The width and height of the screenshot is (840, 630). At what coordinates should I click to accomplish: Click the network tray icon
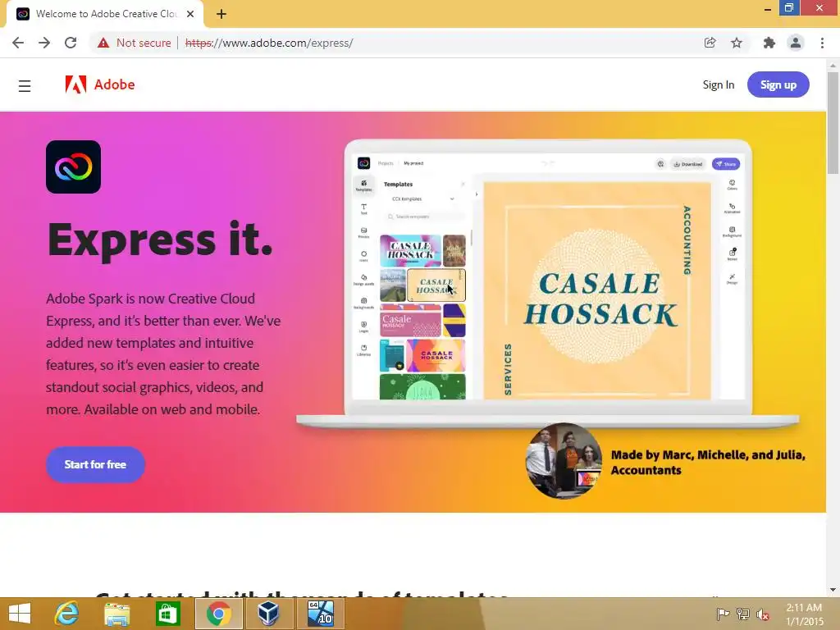743,614
